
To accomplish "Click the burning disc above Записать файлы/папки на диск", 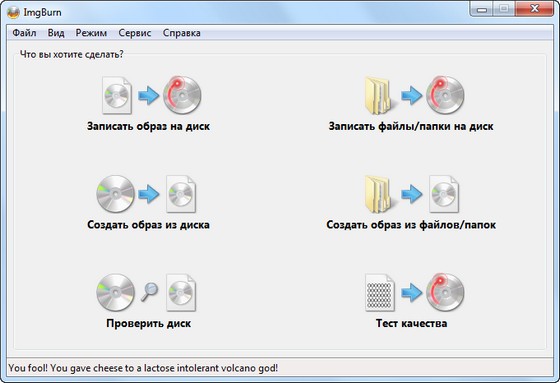I will [445, 95].
